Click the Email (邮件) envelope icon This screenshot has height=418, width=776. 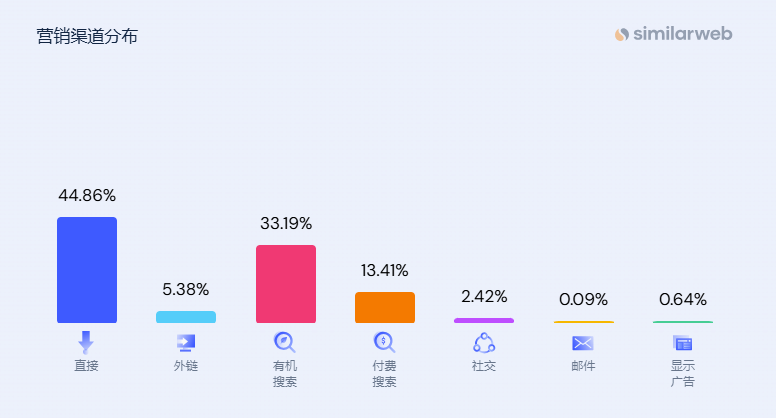[x=583, y=342]
